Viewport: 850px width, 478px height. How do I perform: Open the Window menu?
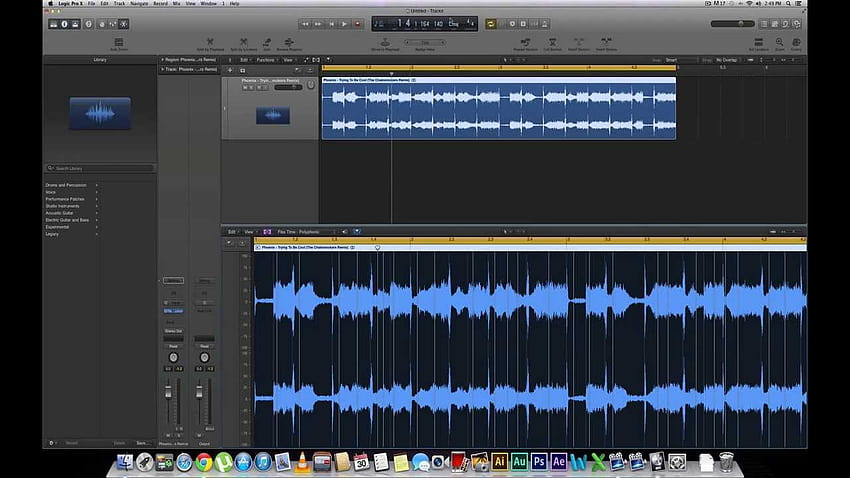click(208, 3)
